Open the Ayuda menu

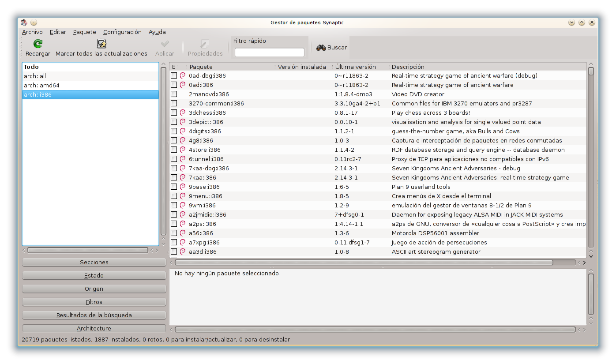(x=157, y=32)
